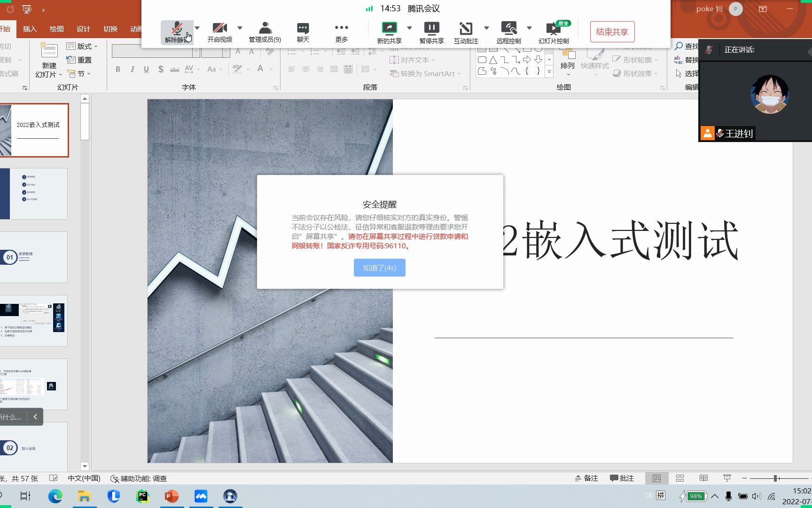812x508 pixels.
Task: Toggle the 拼 input method indicator
Action: [661, 495]
